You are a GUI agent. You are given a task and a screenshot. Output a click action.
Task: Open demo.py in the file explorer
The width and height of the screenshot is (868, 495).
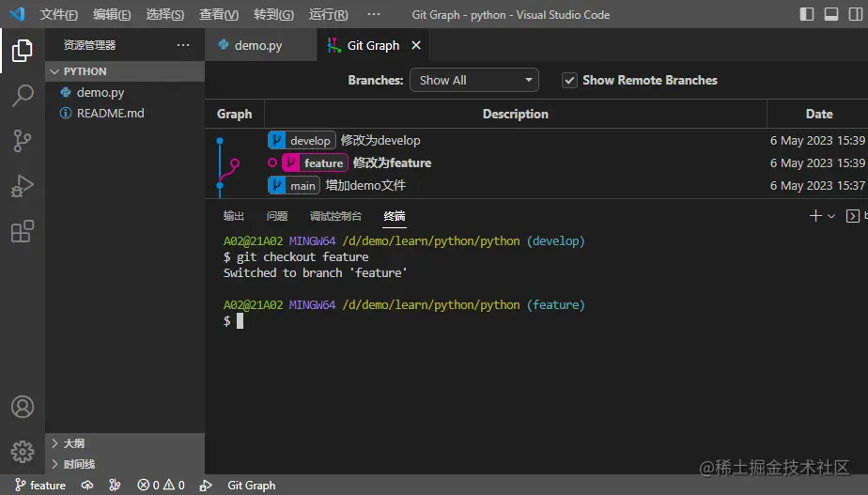pyautogui.click(x=125, y=92)
